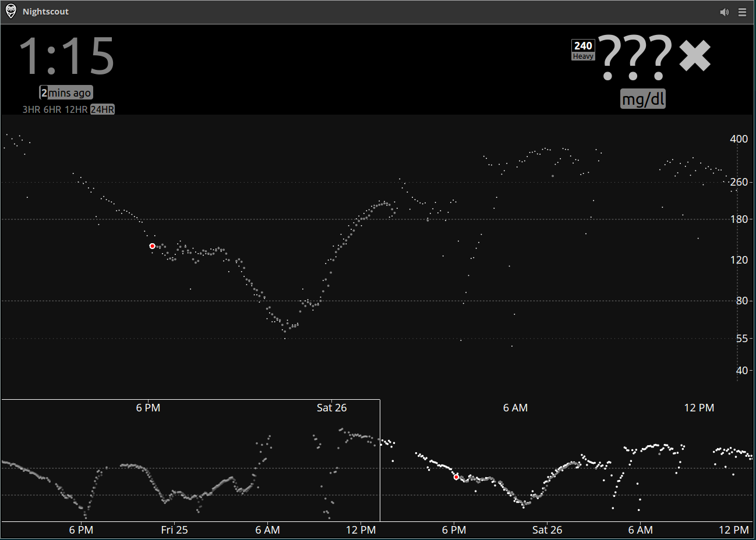Screen dimensions: 756x540
Task: Click the 40 y-axis label
Action: pos(742,371)
